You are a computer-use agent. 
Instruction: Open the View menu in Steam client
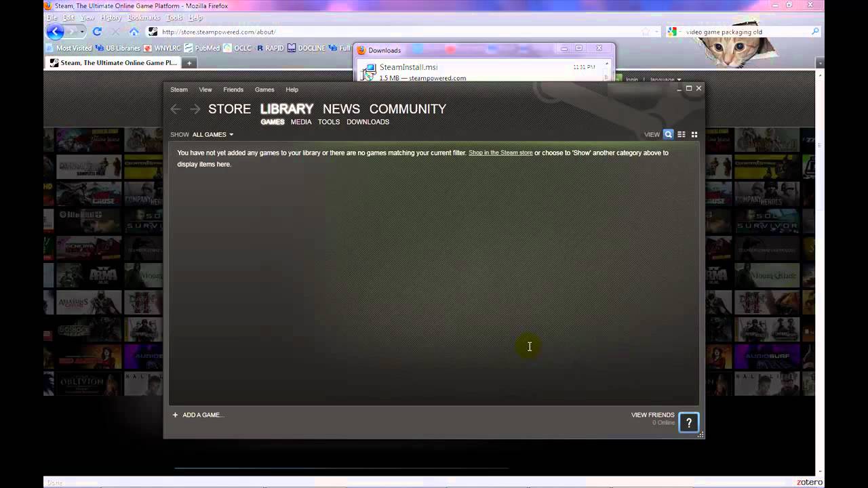point(205,89)
